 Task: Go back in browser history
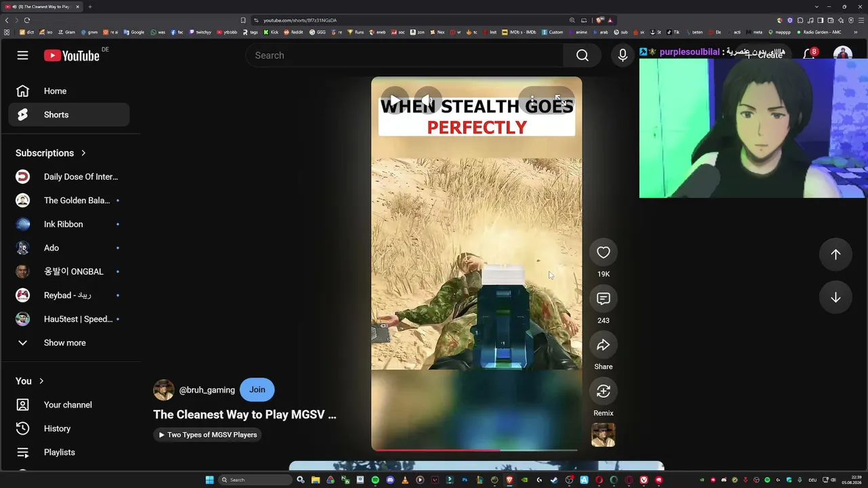click(x=7, y=20)
